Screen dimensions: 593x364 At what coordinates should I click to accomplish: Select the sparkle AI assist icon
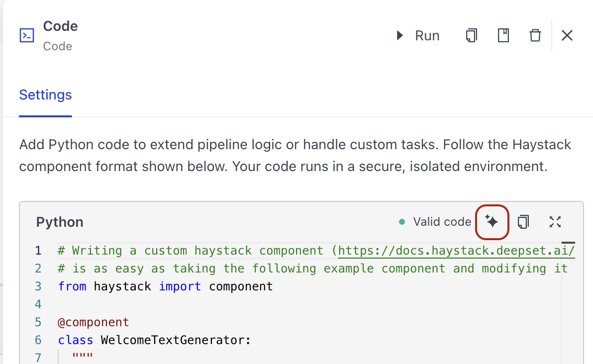[492, 222]
